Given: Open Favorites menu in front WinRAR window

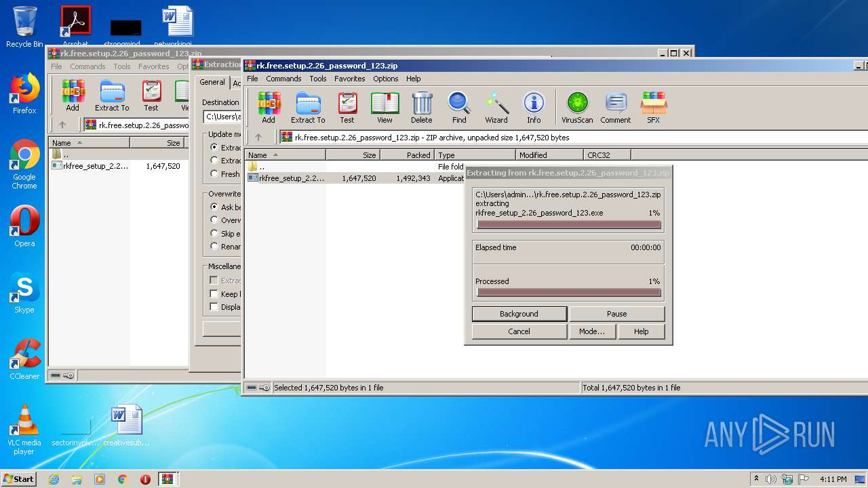Looking at the screenshot, I should pos(350,79).
